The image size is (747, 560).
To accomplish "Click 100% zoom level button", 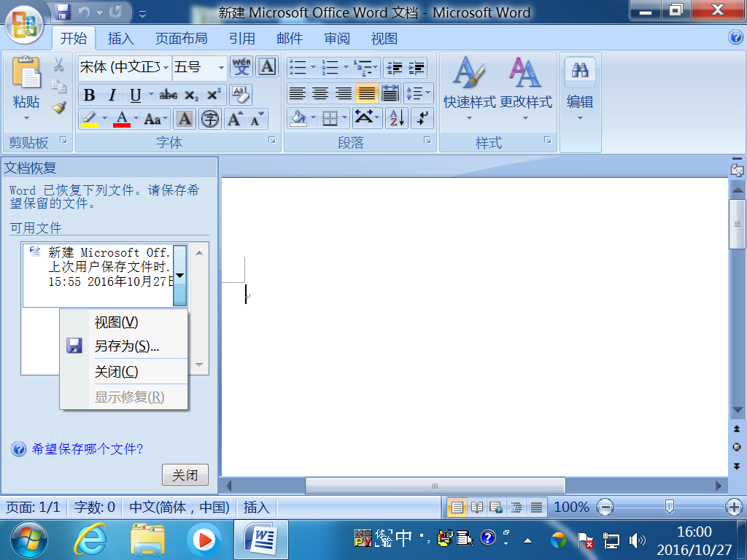I will click(571, 507).
